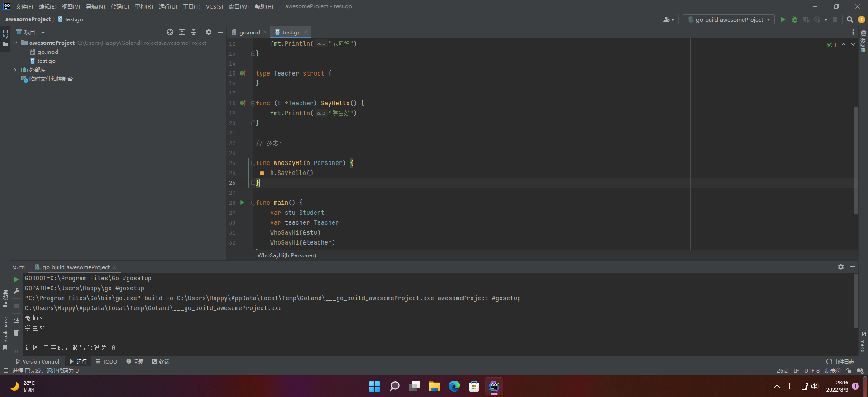
Task: Rerun program in Run panel
Action: pos(16,279)
